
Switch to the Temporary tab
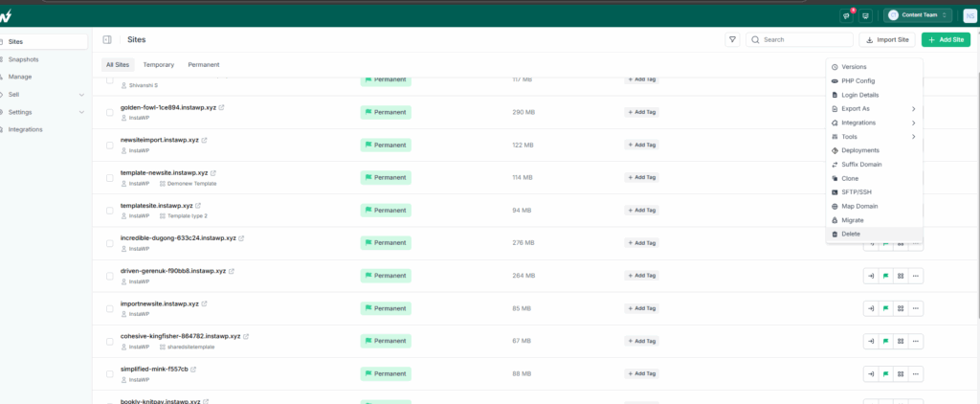(158, 65)
